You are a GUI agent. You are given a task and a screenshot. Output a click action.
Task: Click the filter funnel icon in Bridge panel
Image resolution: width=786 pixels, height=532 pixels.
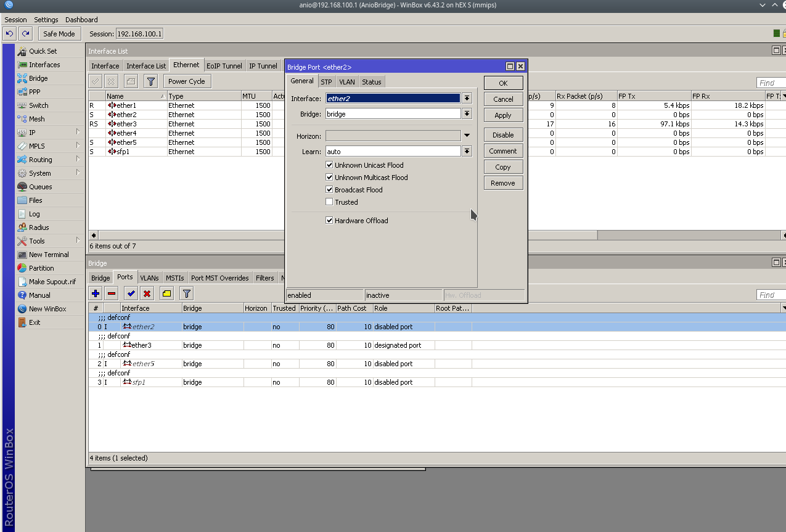[x=186, y=293]
